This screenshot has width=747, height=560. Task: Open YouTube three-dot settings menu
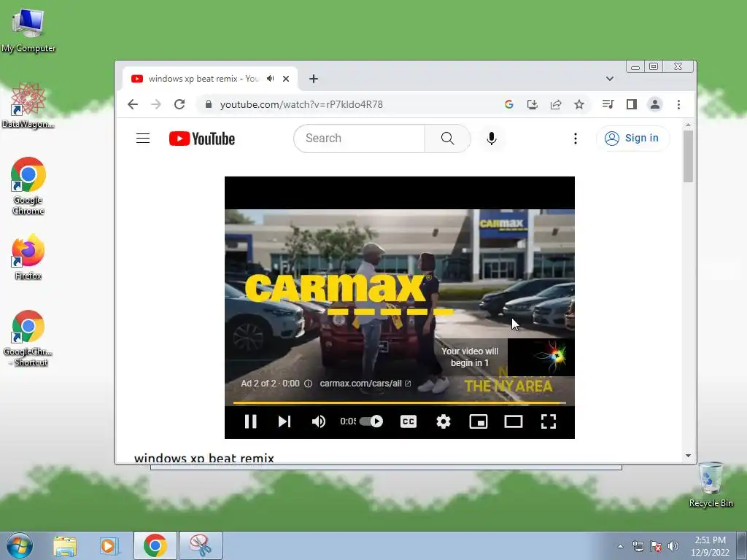576,139
